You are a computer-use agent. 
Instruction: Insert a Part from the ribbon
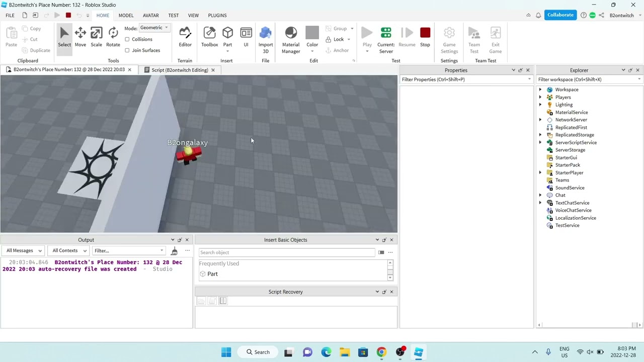pos(227,38)
